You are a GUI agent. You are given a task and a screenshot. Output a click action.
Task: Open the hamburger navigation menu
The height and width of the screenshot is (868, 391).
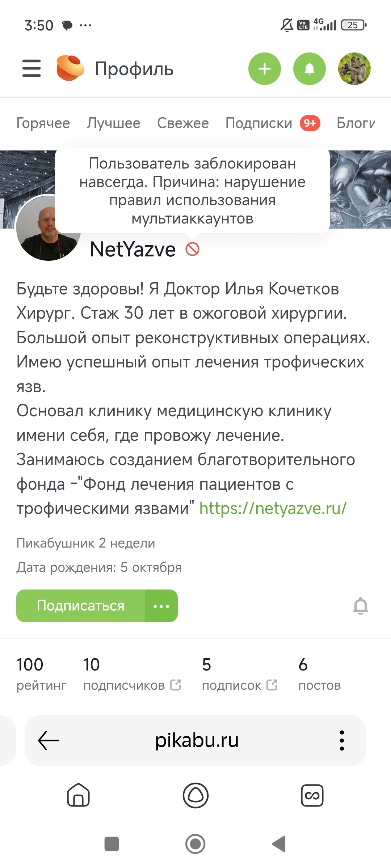pos(31,69)
